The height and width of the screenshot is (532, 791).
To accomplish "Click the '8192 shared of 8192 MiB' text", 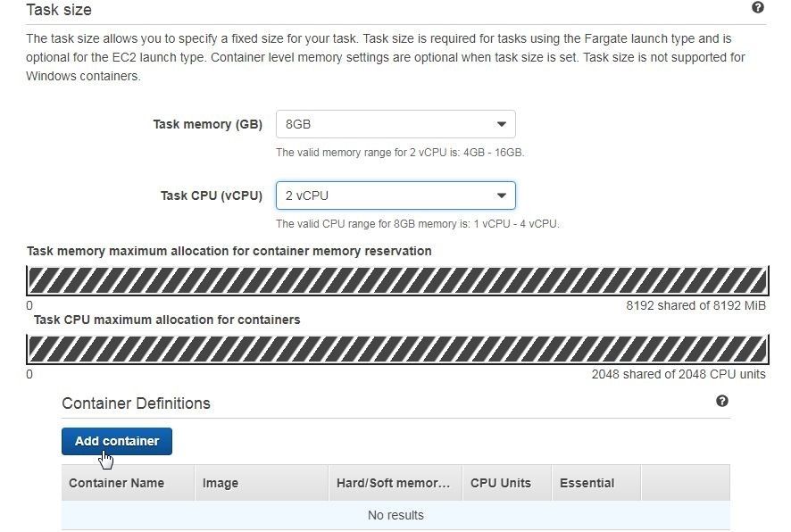I will (x=695, y=305).
